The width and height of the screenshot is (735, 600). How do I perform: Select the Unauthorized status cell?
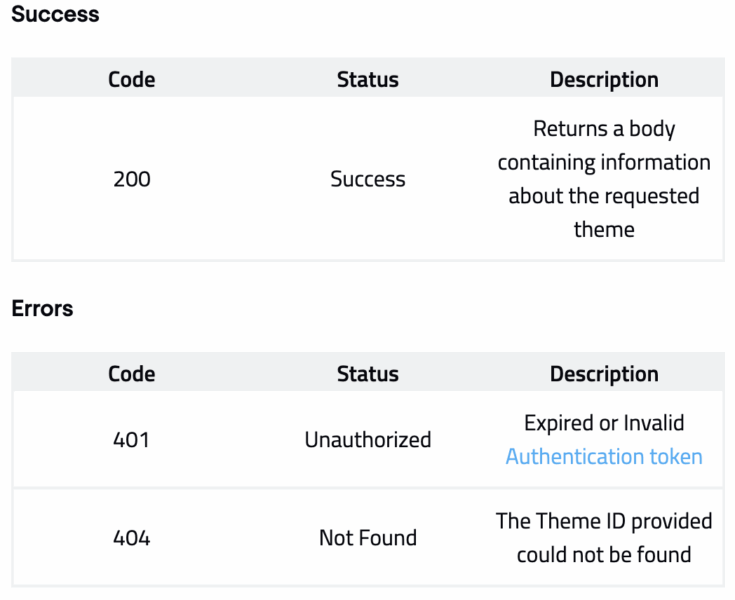(368, 440)
